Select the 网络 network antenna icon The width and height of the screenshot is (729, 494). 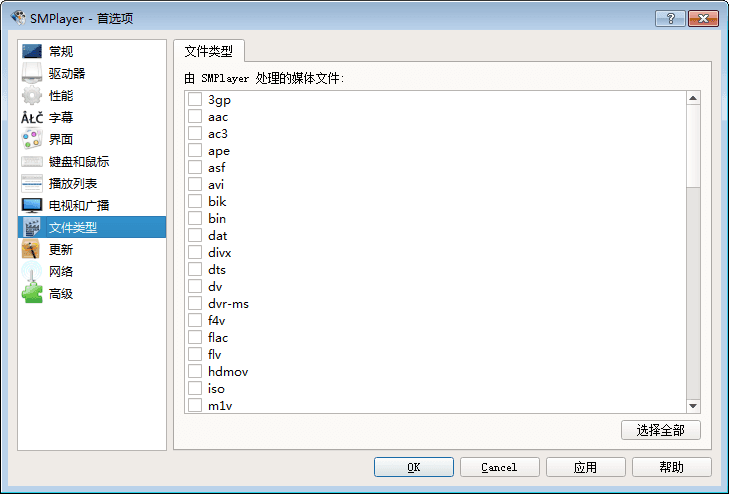(32, 271)
